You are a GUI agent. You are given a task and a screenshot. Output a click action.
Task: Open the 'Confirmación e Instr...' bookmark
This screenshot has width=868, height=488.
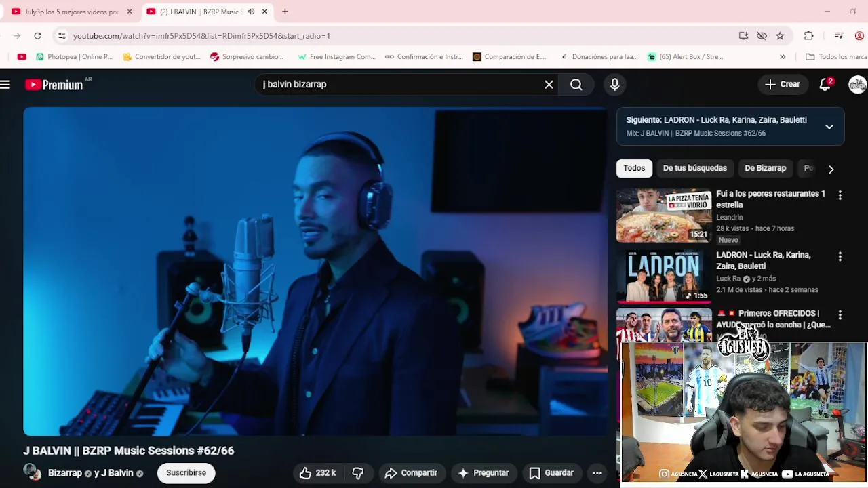424,57
